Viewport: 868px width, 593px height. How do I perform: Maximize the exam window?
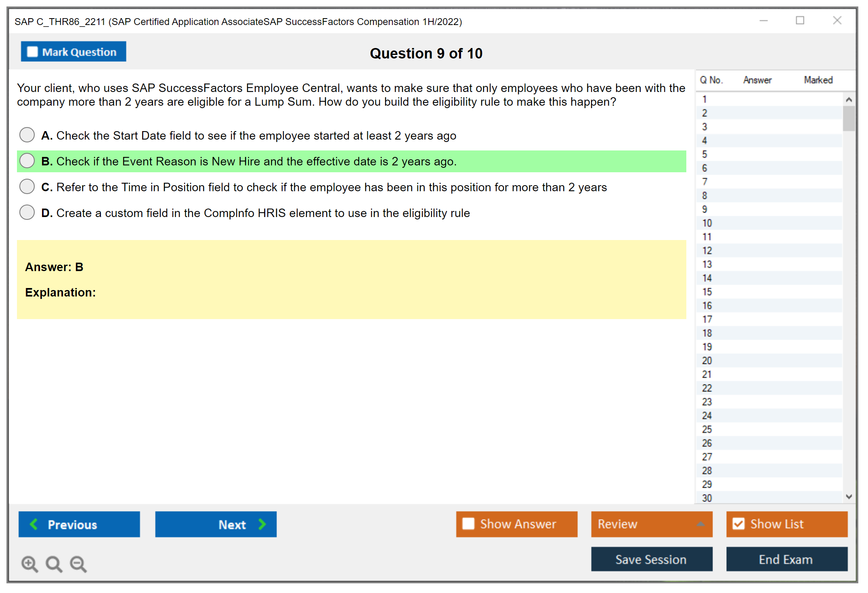coord(800,21)
